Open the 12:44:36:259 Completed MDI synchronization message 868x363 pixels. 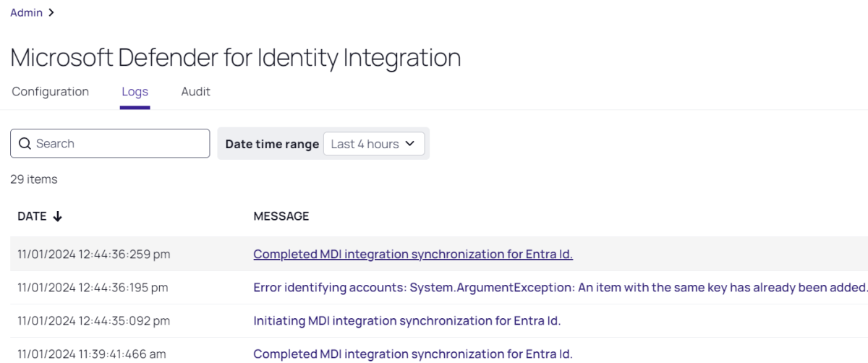(x=412, y=254)
